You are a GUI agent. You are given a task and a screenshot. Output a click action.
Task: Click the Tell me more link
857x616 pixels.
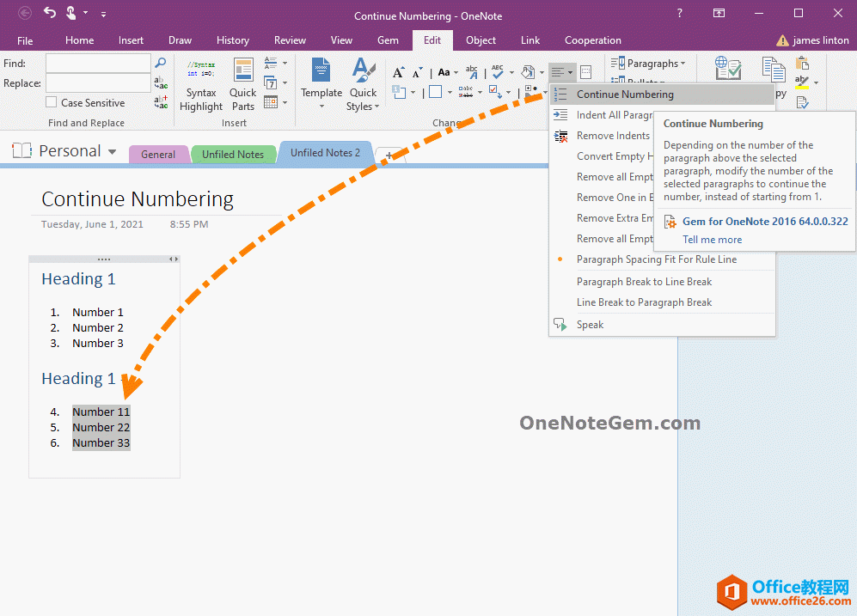click(x=712, y=240)
